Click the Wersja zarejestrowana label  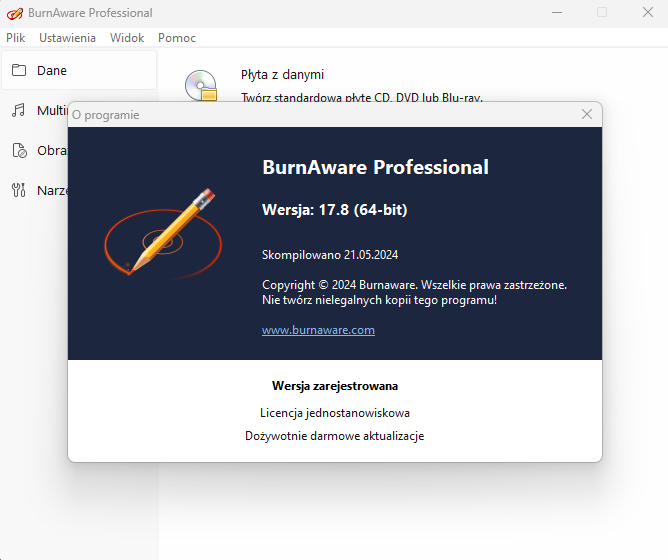[x=335, y=386]
